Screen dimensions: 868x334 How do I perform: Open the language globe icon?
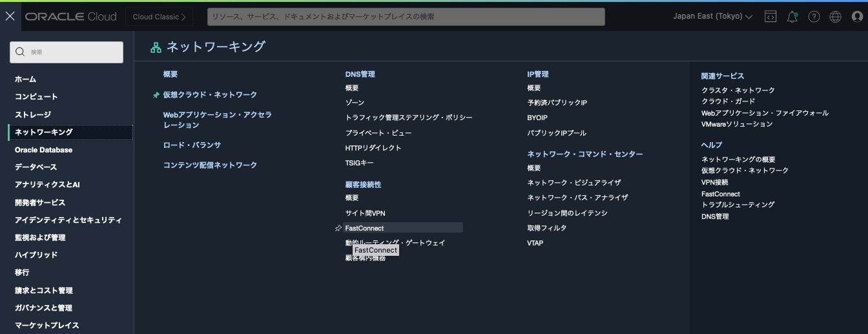point(835,17)
